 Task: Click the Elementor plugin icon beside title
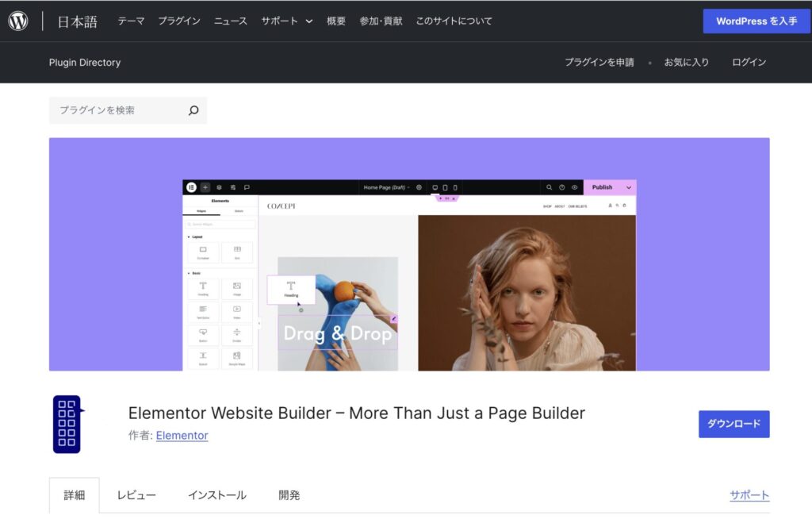tap(67, 424)
